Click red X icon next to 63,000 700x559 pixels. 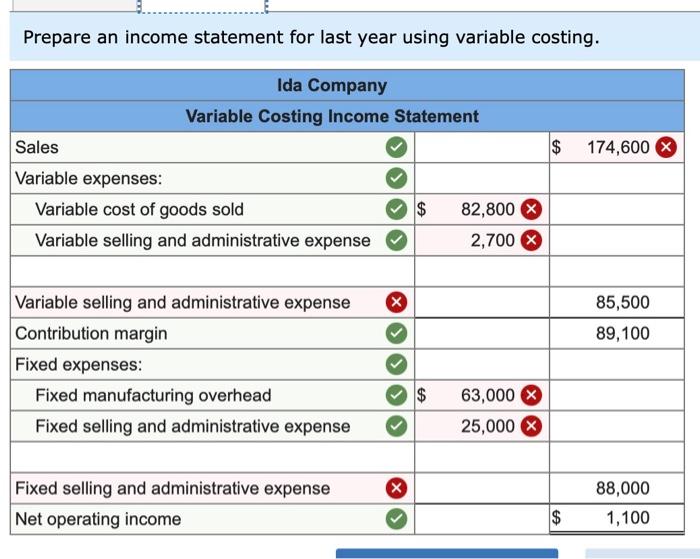coord(531,395)
